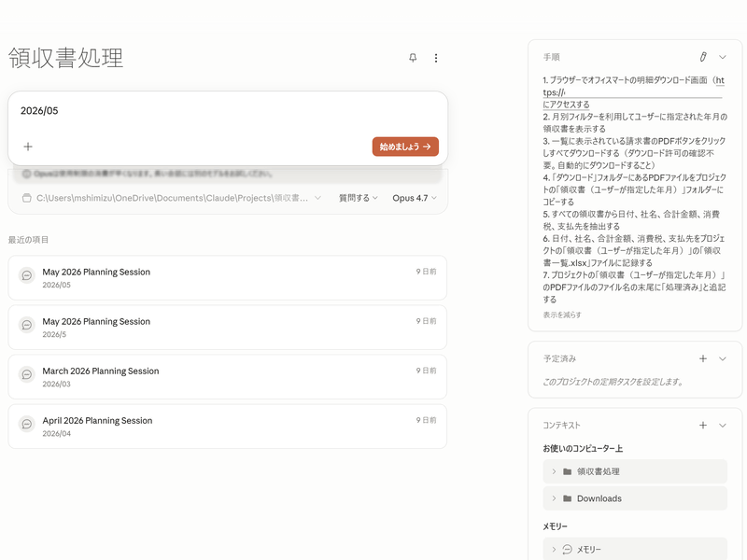The image size is (747, 560).
Task: Click the メモリー memory icon
Action: coord(568,550)
